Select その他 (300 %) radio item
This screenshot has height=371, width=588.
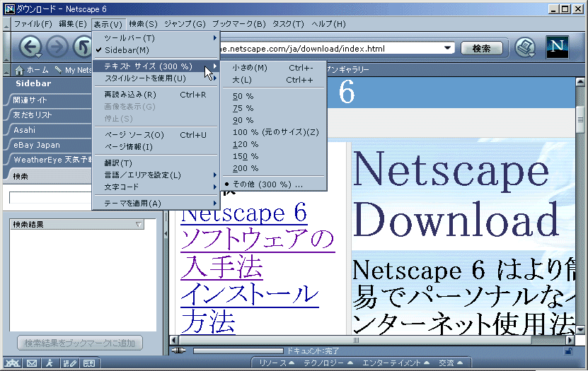[x=274, y=184]
